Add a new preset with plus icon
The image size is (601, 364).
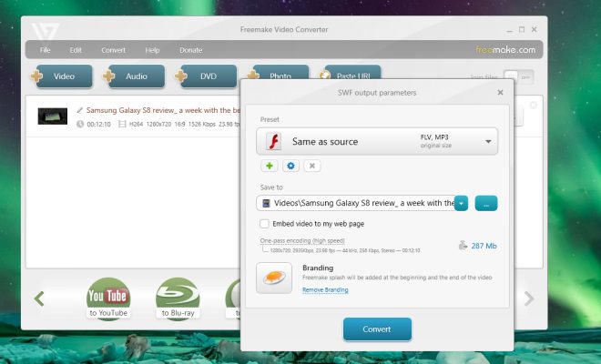coord(270,166)
